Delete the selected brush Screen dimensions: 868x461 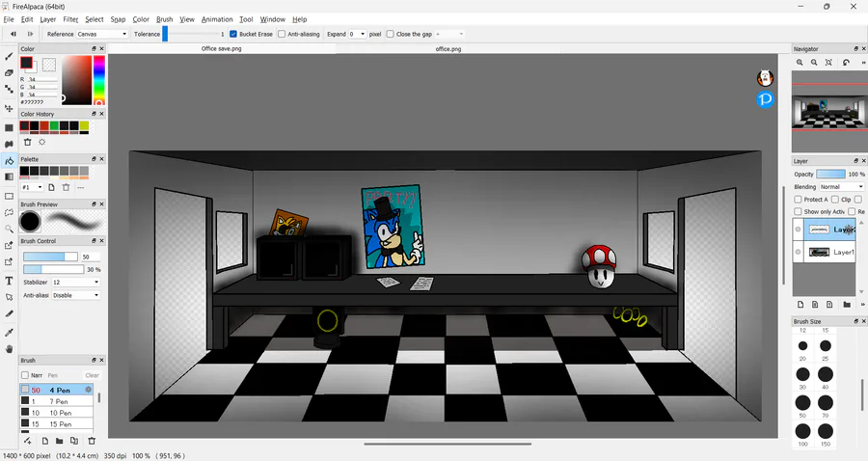(x=92, y=441)
